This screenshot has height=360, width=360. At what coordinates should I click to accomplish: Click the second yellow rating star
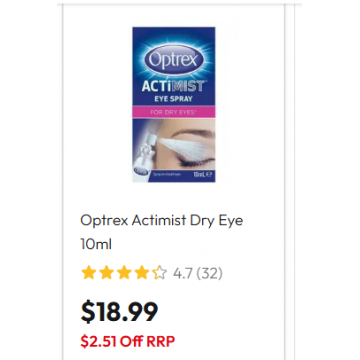pos(106,273)
